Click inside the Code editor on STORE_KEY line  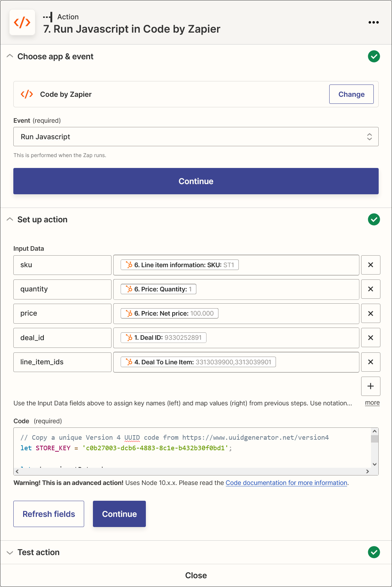(126, 448)
